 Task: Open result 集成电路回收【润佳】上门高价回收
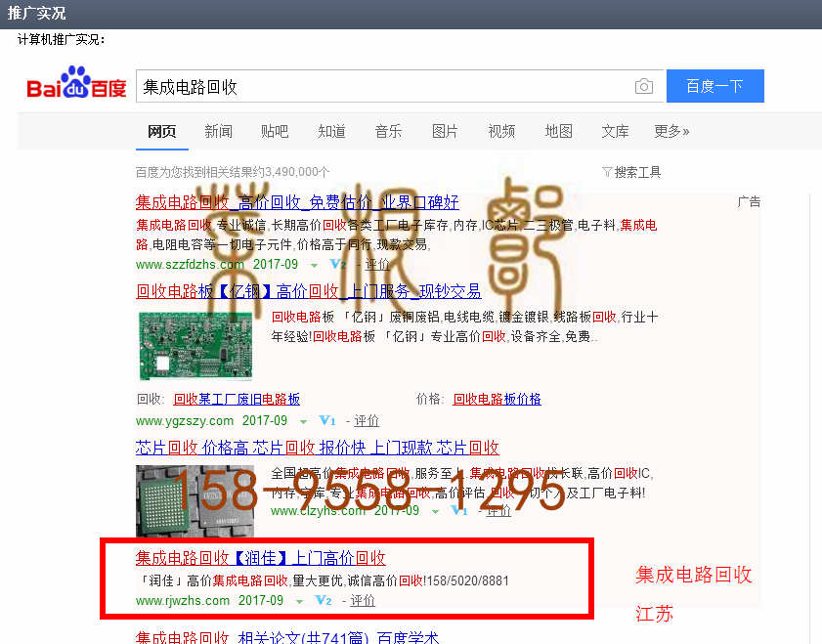(261, 558)
